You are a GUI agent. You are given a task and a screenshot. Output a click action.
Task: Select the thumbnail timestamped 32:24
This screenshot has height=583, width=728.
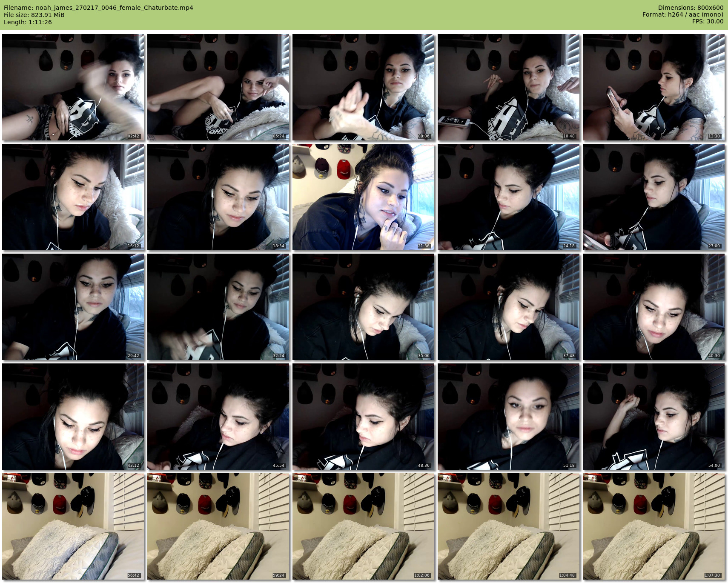click(x=218, y=307)
